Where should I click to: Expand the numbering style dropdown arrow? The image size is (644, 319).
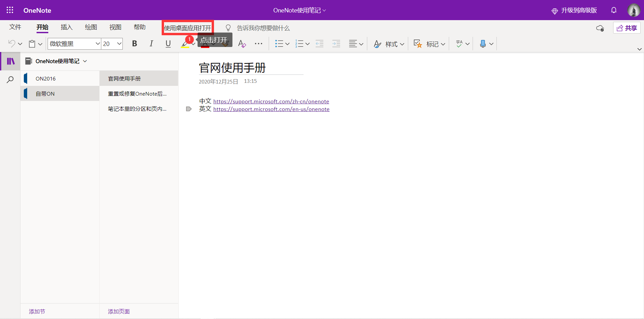tap(308, 44)
